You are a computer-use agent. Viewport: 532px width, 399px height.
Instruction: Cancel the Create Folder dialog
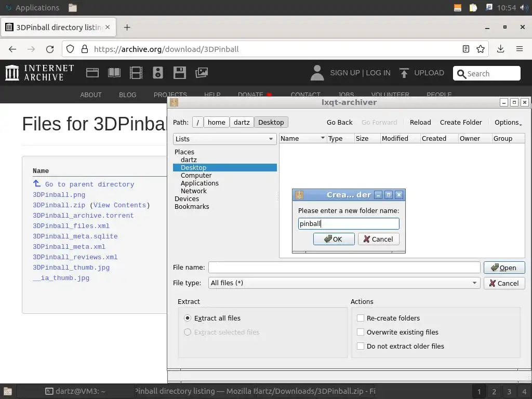coord(378,239)
